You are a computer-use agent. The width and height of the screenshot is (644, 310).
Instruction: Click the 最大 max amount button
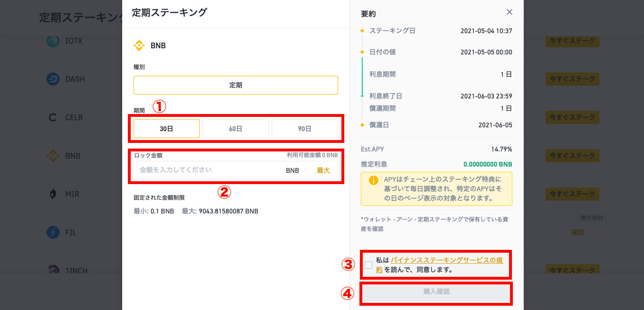click(x=323, y=170)
